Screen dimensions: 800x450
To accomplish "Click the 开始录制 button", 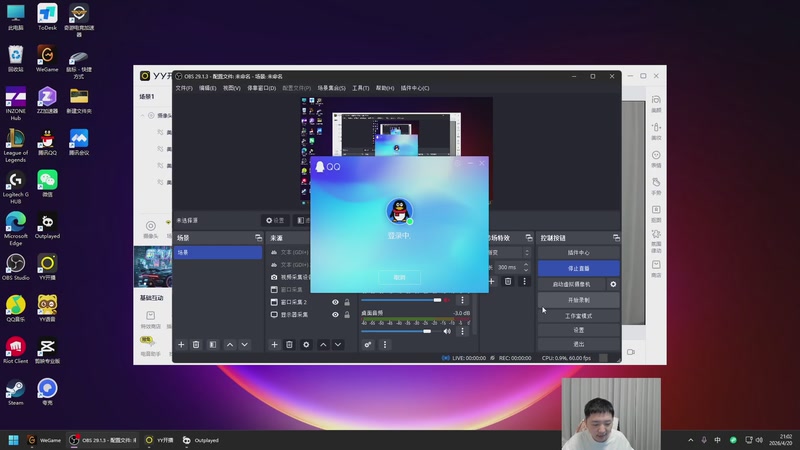I will click(578, 300).
